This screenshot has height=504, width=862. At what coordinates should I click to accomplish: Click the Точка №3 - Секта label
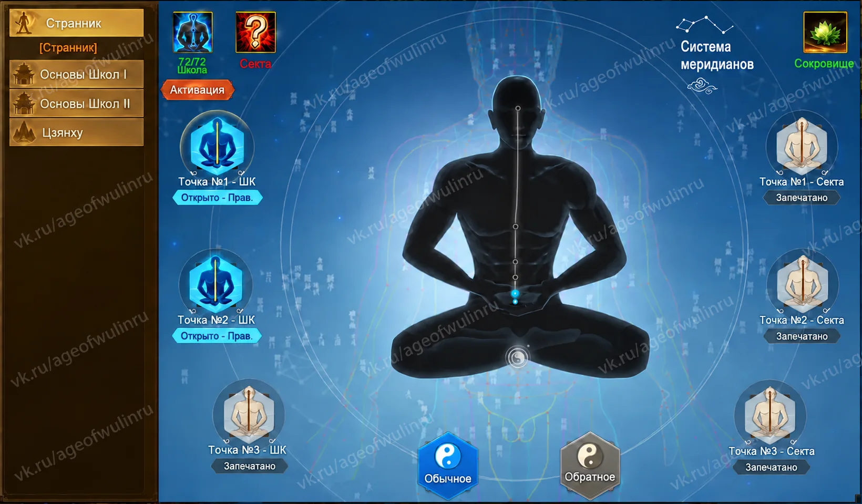pos(771,451)
